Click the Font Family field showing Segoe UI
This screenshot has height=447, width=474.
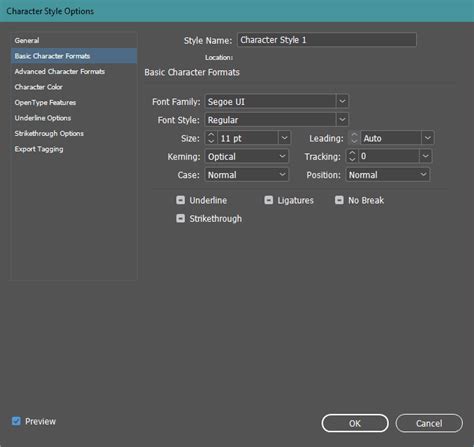click(270, 101)
